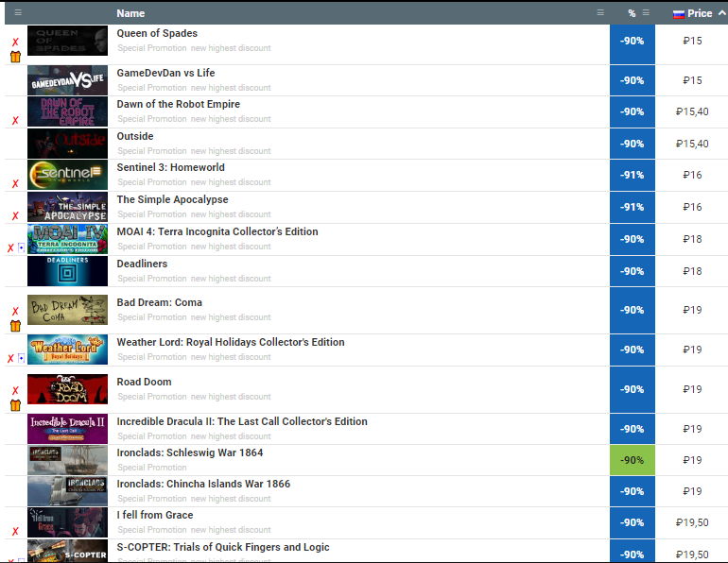728x563 pixels.
Task: Click the green -90% badge for Ironclads Schleswig
Action: pyautogui.click(x=632, y=460)
